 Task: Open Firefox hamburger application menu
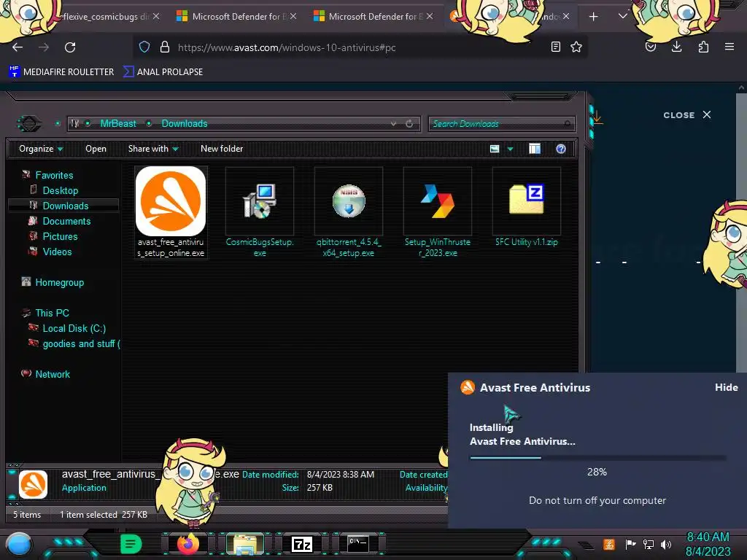coord(729,47)
